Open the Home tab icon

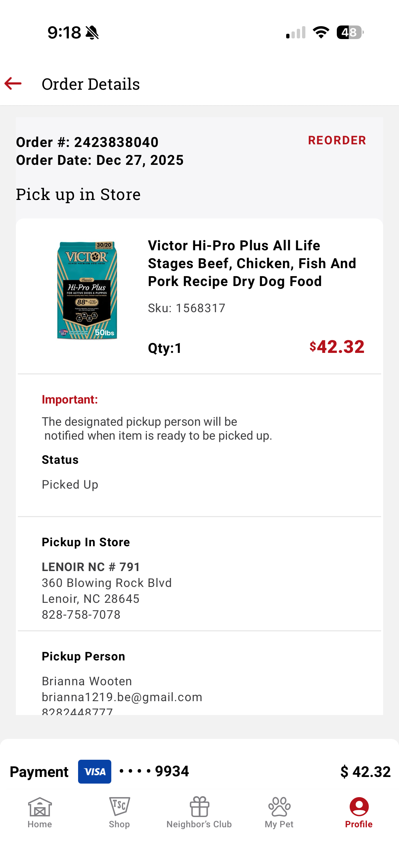point(40,807)
